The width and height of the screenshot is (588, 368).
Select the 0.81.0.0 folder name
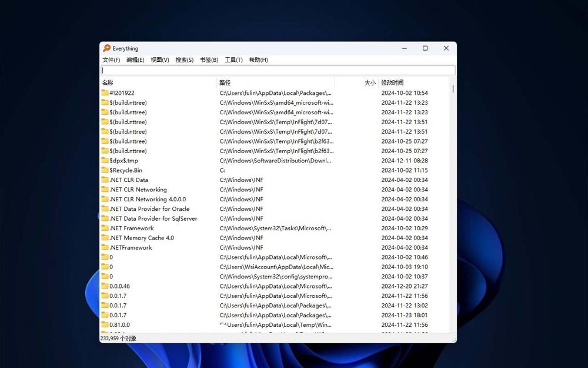[x=119, y=325]
